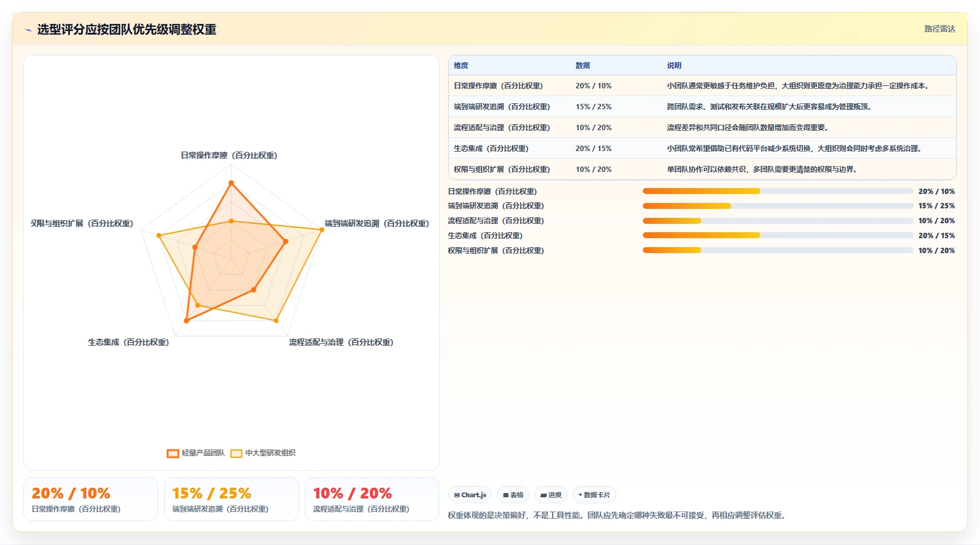Click the 20% / 10% data card
This screenshot has width=980, height=545.
[x=91, y=499]
